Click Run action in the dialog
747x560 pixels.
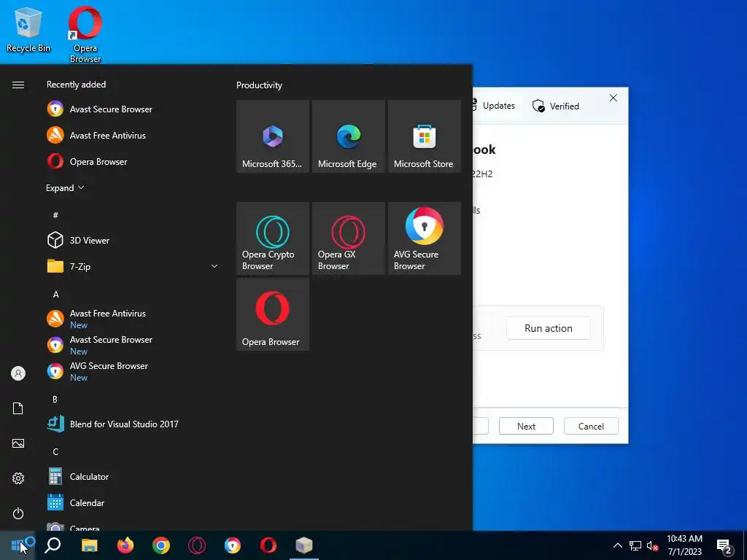[549, 328]
